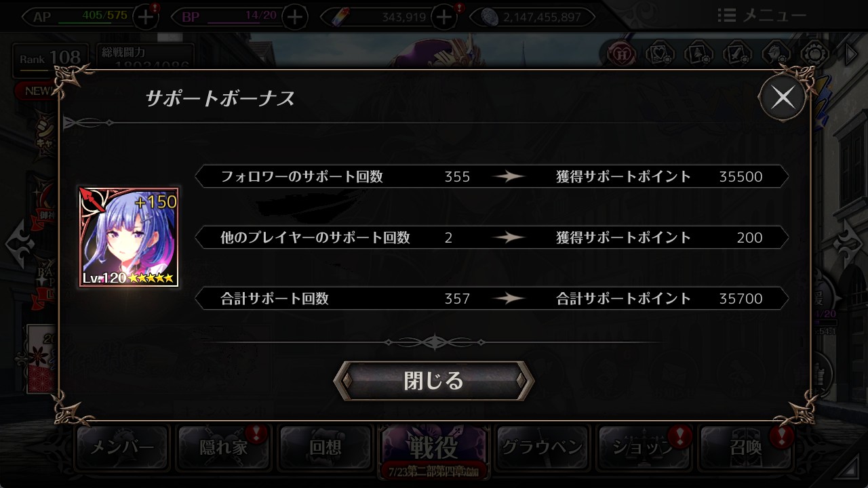Add AP with the plus icon
This screenshot has height=488, width=868.
coord(146,17)
